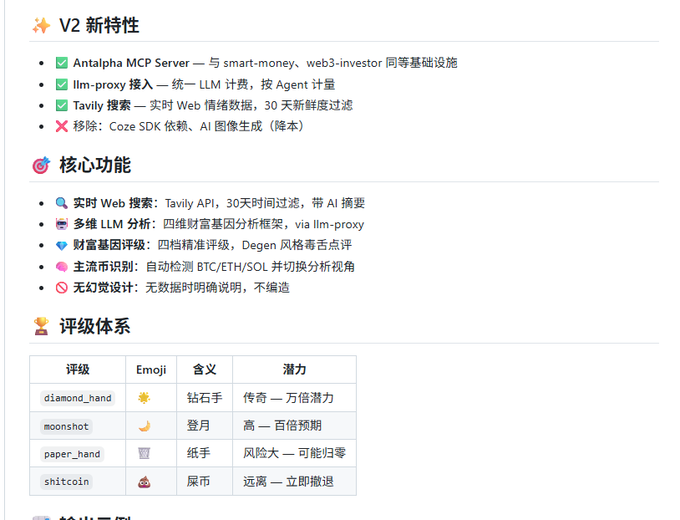The width and height of the screenshot is (680, 520).
Task: Click the text 四维财富基因分析框架
Action: (223, 224)
